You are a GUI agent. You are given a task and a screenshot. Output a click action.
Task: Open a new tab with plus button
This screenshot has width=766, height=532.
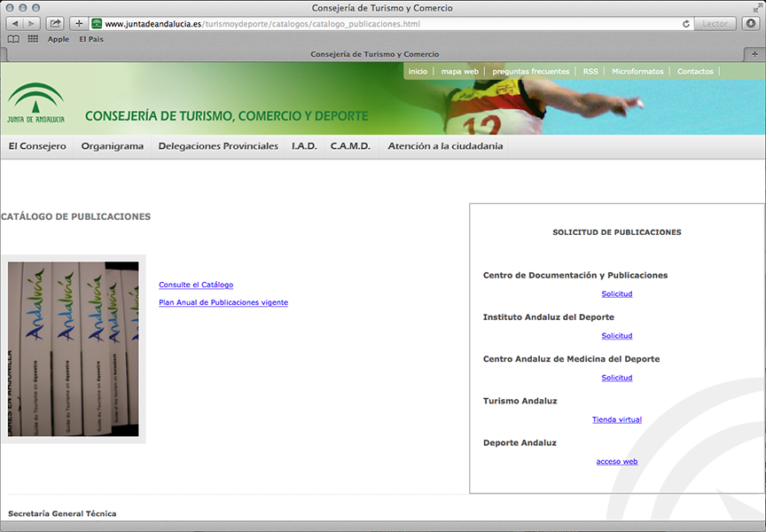[754, 54]
